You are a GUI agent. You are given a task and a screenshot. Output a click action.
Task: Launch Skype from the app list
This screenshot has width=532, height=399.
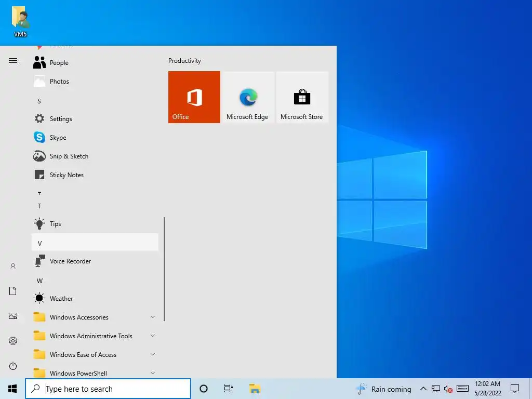click(x=95, y=137)
